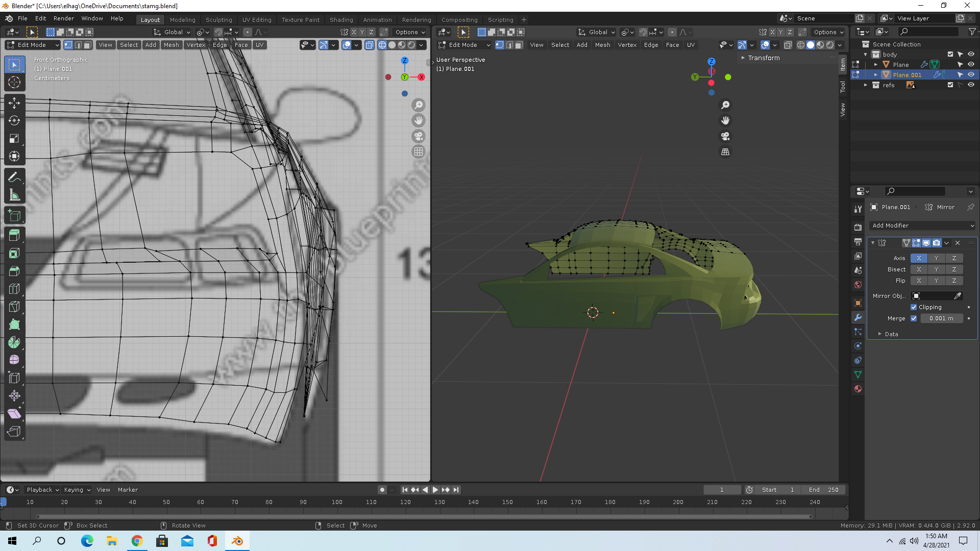Select the Rotate tool

click(x=14, y=121)
